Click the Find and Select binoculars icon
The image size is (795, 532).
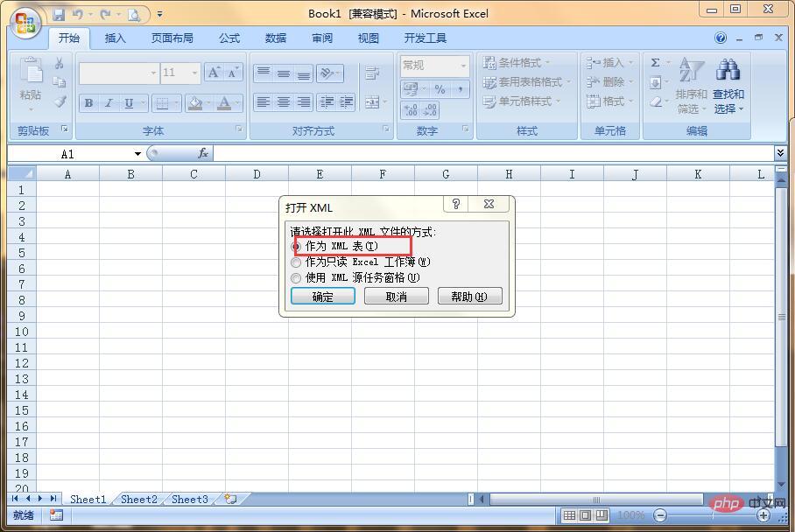click(728, 69)
